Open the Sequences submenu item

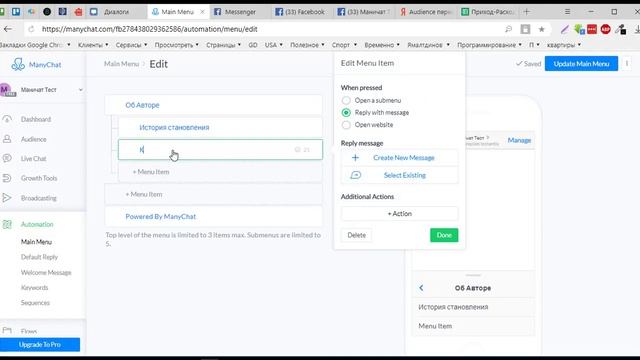(x=35, y=302)
